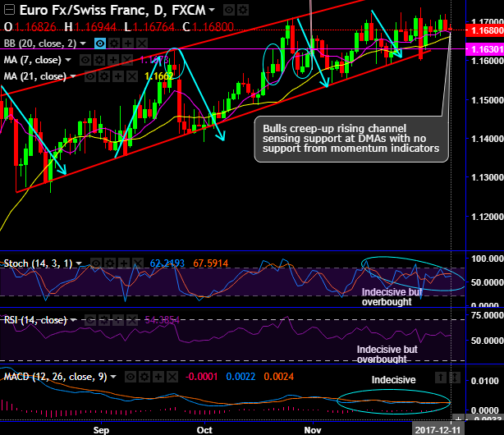Hide the MA (7, close) line
Screen dimensions: 504x435
click(x=85, y=60)
